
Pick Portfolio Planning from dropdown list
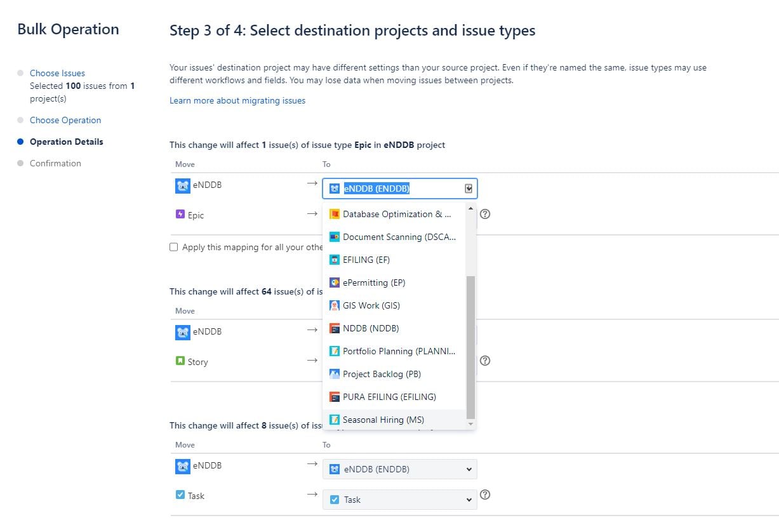pos(394,351)
